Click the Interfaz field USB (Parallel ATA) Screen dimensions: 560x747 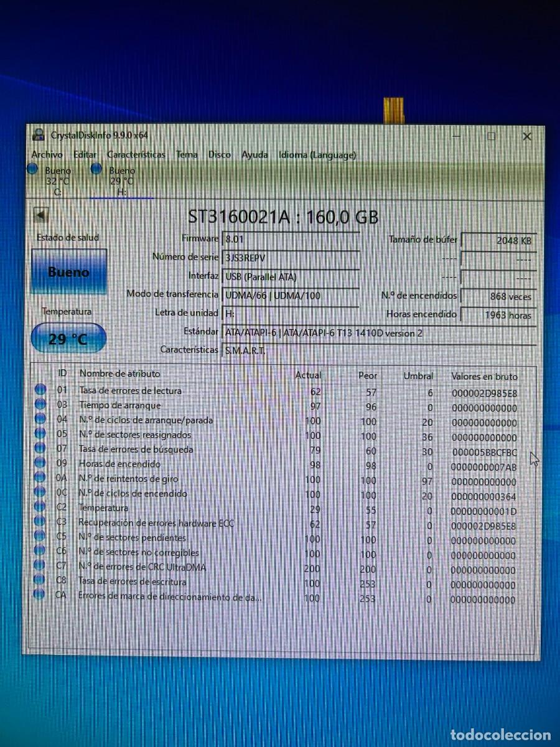point(291,276)
